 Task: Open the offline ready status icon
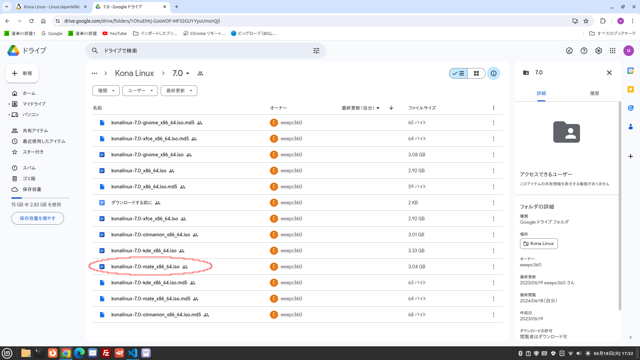(x=569, y=51)
